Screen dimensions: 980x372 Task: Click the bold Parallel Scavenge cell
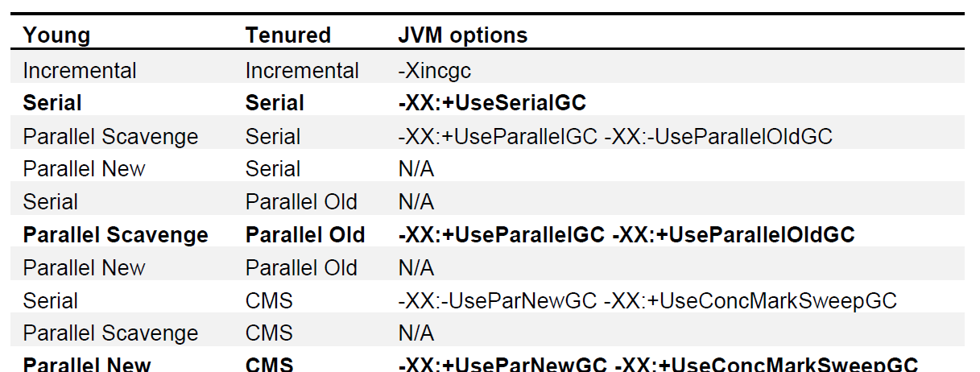point(116,235)
